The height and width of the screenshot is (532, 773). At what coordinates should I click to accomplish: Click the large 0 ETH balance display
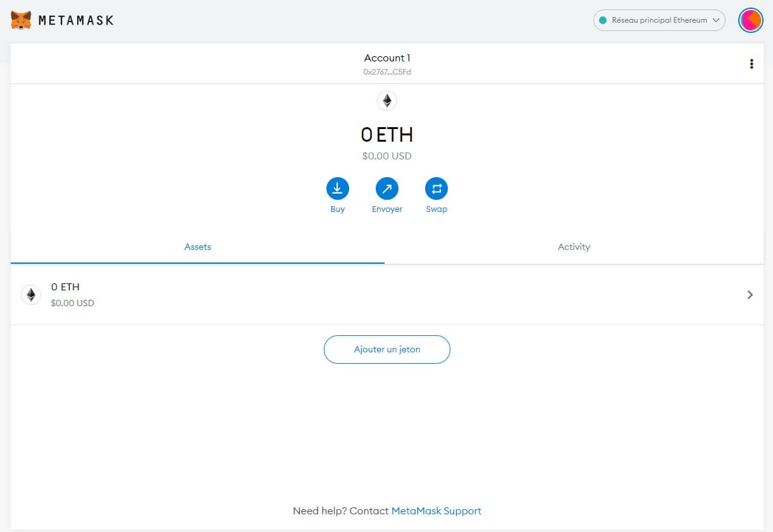(x=386, y=135)
